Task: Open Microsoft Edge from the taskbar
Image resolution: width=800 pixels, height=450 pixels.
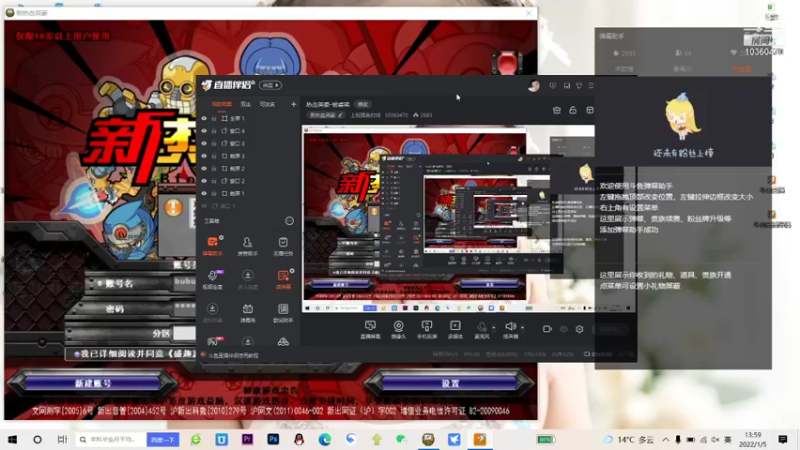Action: [x=325, y=439]
